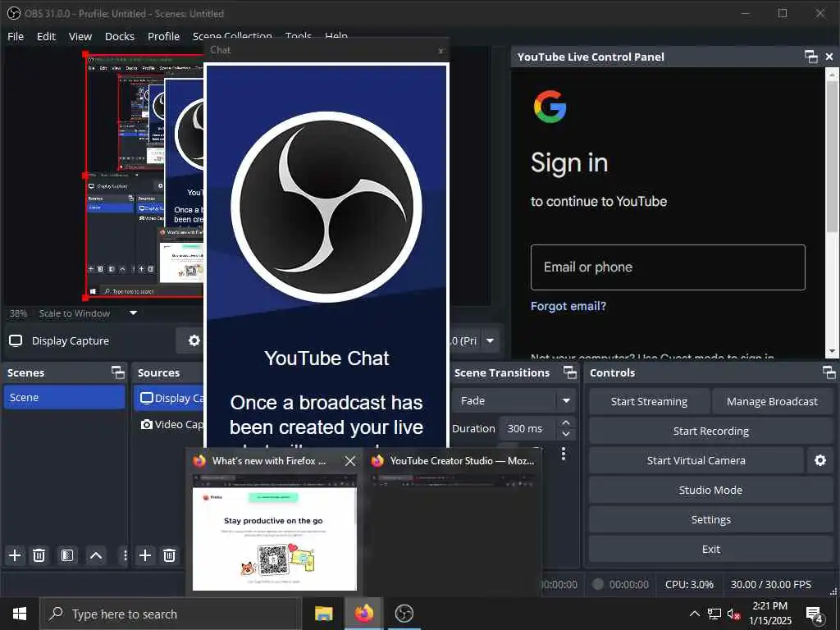
Task: Click Exit button in Controls
Action: [x=711, y=549]
